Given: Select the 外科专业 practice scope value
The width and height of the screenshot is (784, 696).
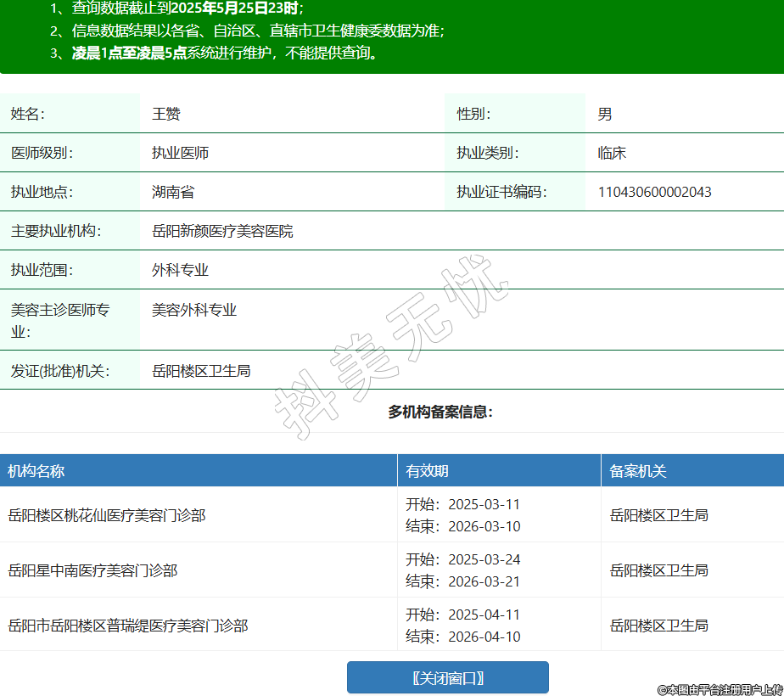Looking at the screenshot, I should (180, 270).
